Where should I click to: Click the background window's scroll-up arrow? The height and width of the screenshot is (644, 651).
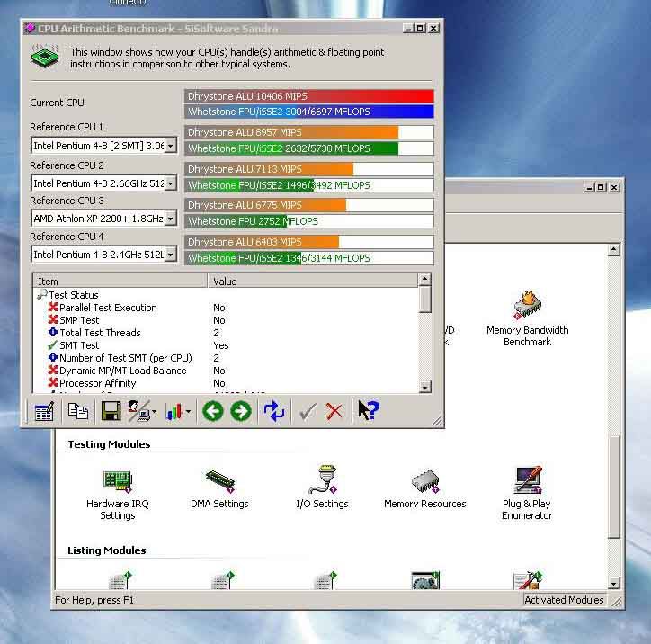point(614,249)
